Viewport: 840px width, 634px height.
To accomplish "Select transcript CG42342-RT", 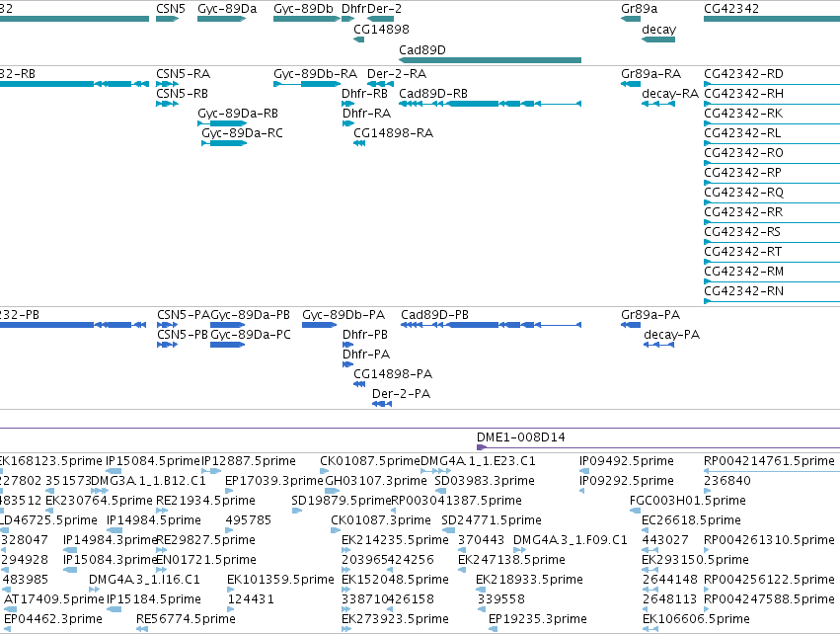I will [x=742, y=252].
